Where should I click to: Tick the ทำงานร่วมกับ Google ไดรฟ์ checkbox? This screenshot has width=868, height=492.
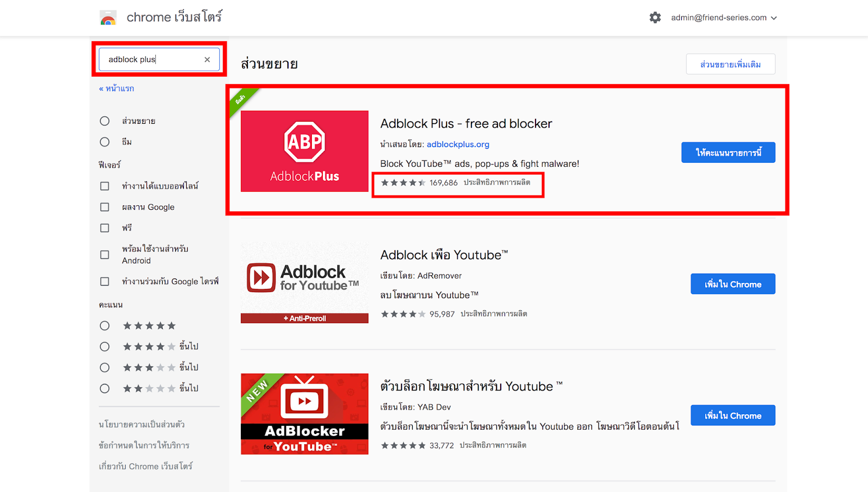(x=105, y=281)
